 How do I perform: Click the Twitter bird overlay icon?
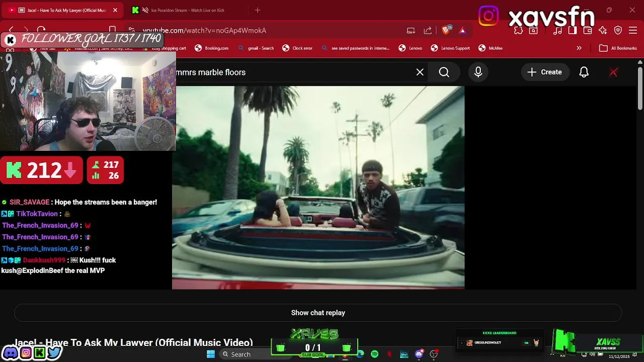(54, 352)
